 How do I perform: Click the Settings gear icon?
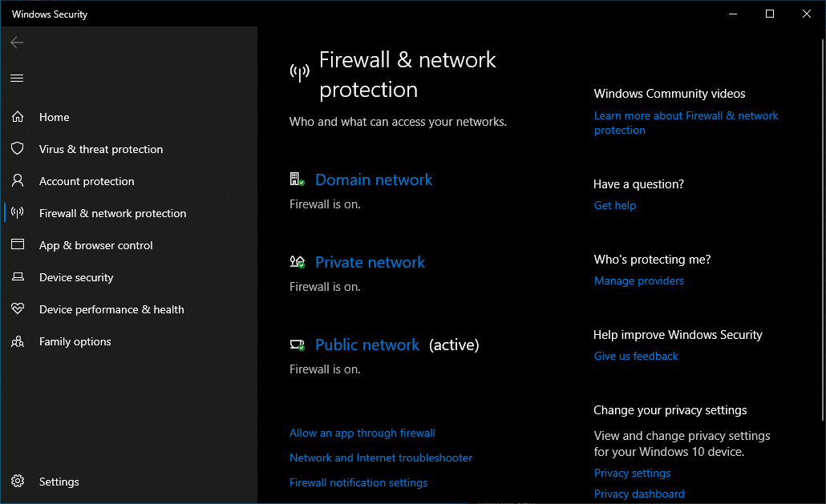click(x=18, y=482)
